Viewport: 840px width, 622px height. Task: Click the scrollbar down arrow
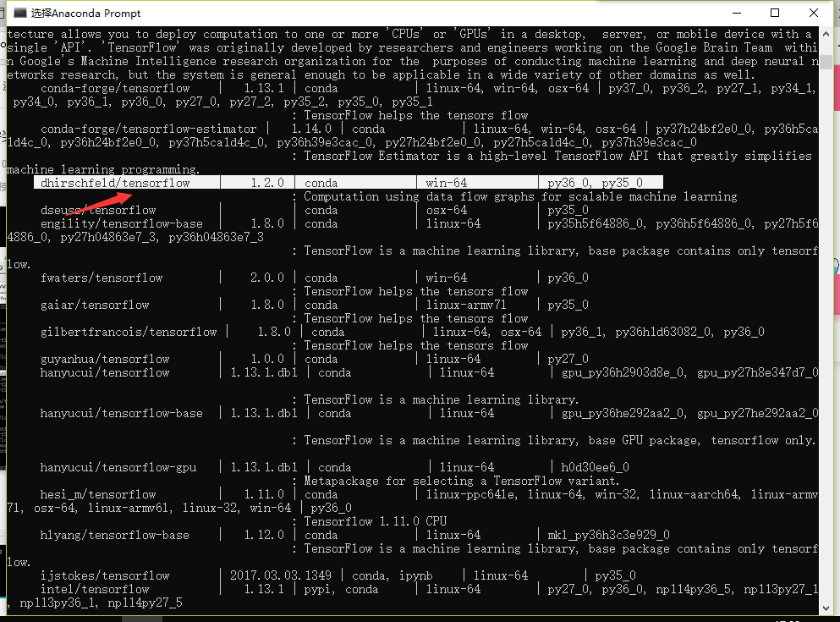(826, 608)
